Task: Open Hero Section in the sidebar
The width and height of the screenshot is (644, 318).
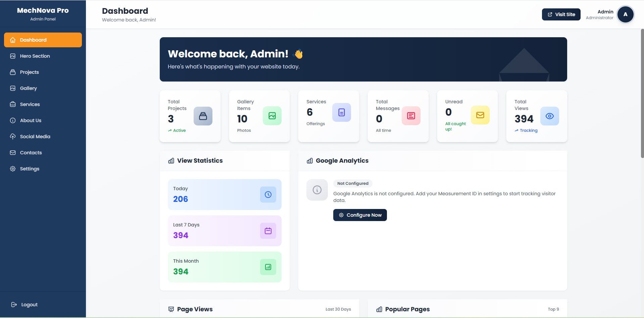Action: coord(35,56)
